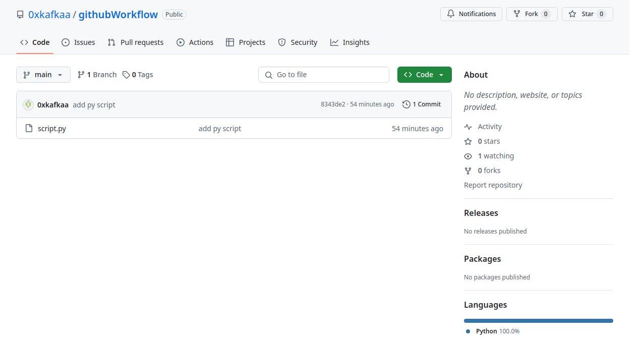Open the commit history via the clock icon
The image size is (644, 344).
click(x=406, y=104)
